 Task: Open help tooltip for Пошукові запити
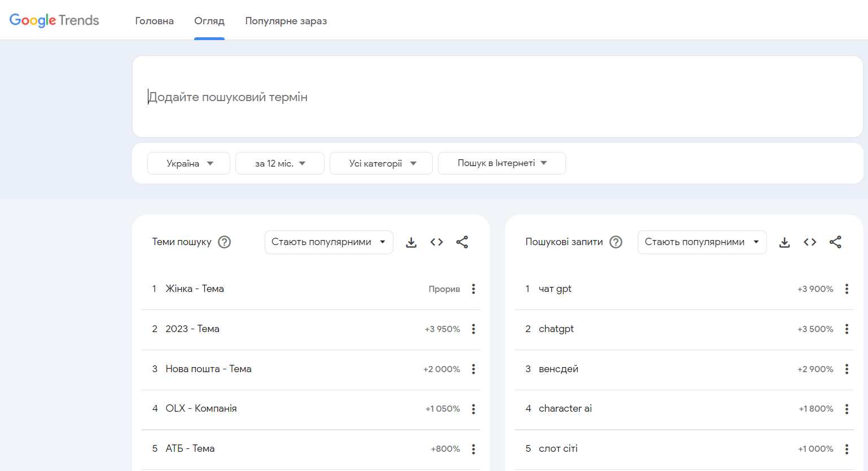coord(615,242)
